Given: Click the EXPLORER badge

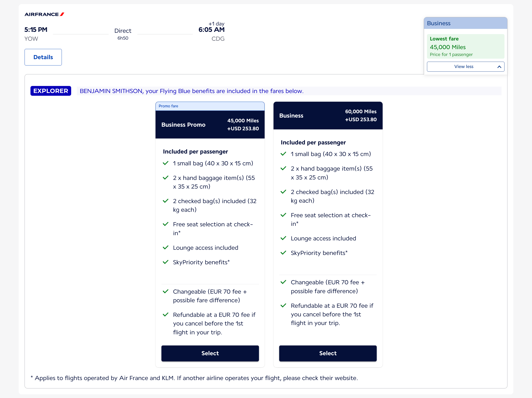Looking at the screenshot, I should [x=51, y=91].
